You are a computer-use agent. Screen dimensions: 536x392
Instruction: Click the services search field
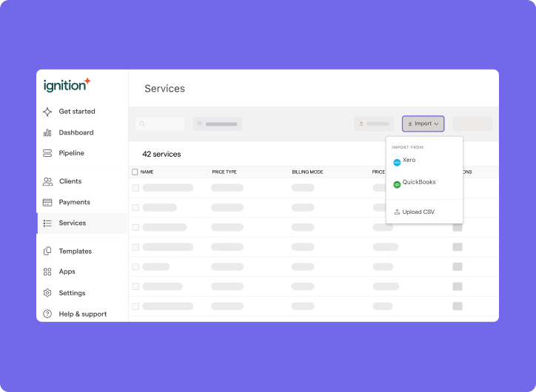coord(160,124)
